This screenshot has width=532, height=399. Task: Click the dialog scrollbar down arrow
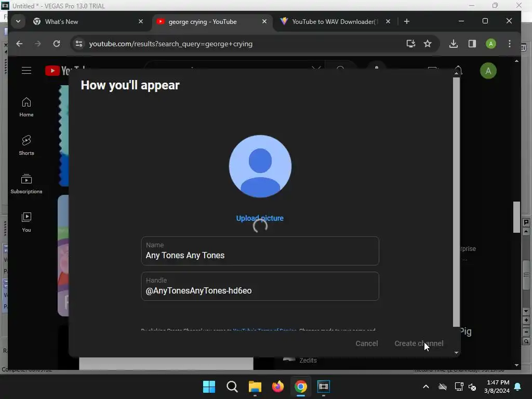tap(456, 353)
